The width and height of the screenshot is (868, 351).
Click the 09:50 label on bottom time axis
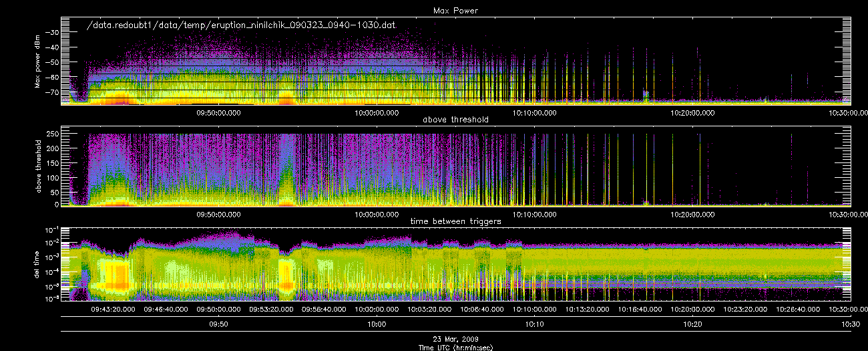[x=218, y=324]
